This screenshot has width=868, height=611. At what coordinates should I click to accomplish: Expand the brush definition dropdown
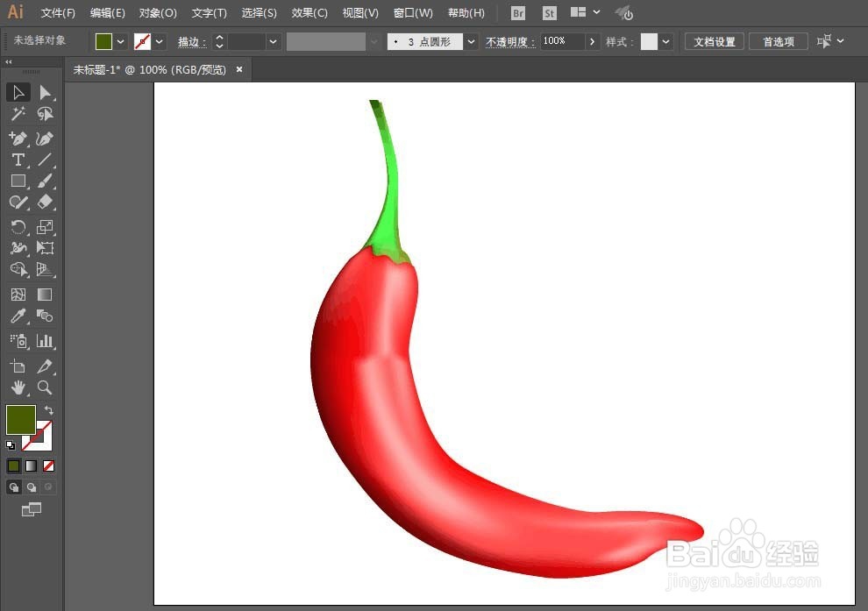(471, 41)
